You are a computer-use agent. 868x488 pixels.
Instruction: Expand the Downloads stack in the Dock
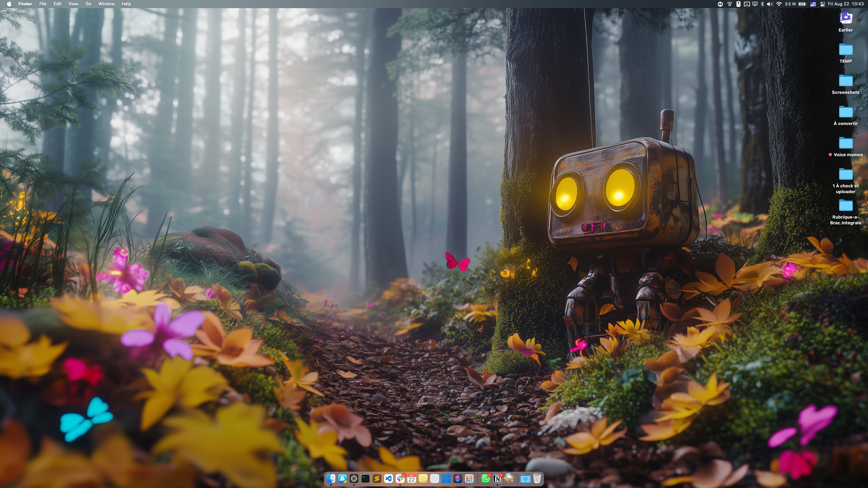[x=525, y=479]
